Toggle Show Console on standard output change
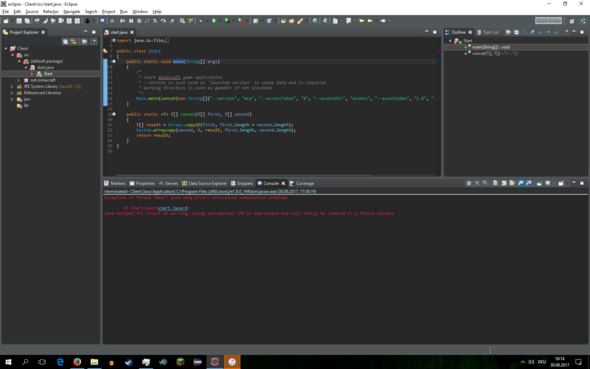This screenshot has height=369, width=590. click(x=520, y=183)
